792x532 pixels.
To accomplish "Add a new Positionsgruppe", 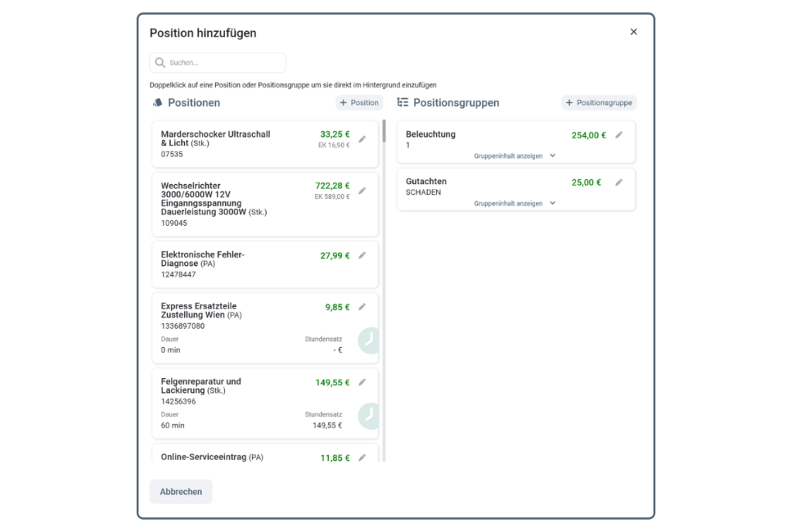I will point(599,102).
